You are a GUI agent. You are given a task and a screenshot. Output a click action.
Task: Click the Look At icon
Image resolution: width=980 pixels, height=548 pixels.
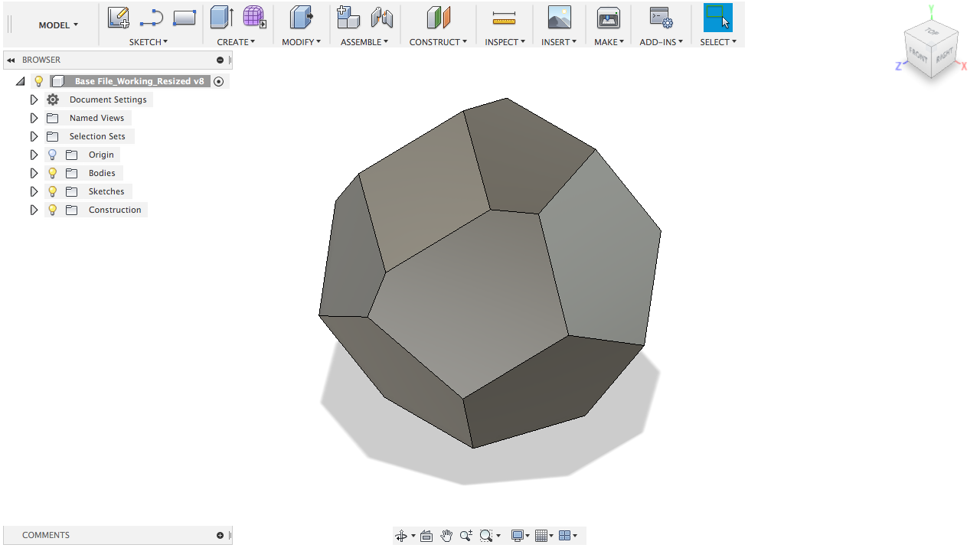(x=426, y=536)
